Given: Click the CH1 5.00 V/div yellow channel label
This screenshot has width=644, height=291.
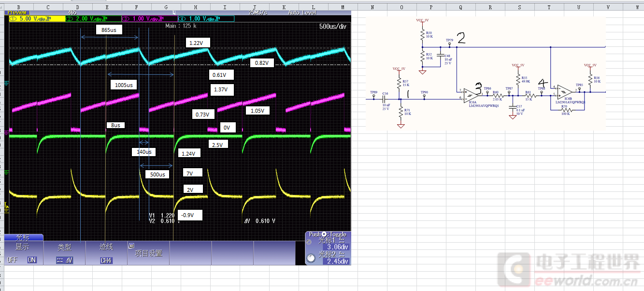Looking at the screenshot, I should click(37, 18).
